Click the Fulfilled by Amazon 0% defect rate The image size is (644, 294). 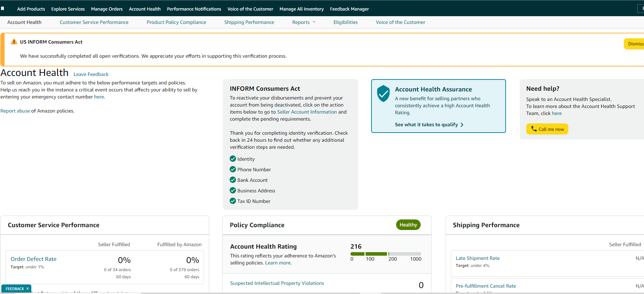[x=193, y=260]
